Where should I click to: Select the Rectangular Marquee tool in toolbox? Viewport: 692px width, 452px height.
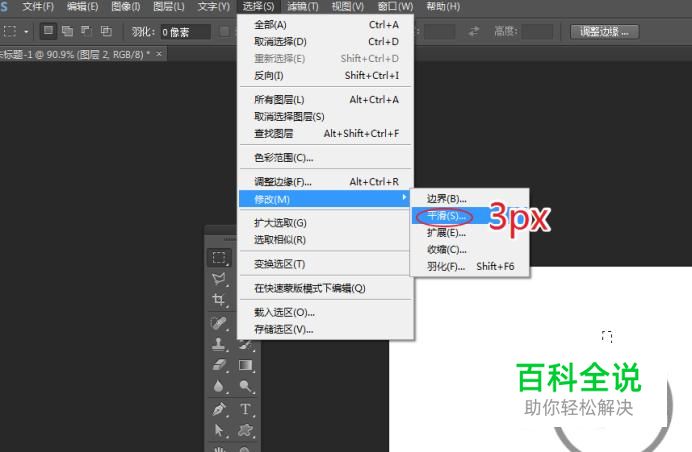coord(219,257)
